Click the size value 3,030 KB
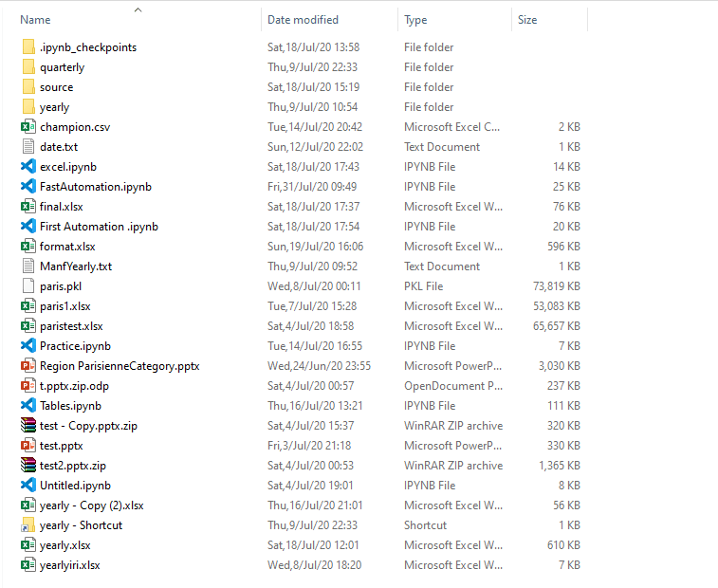This screenshot has height=588, width=718. [559, 366]
